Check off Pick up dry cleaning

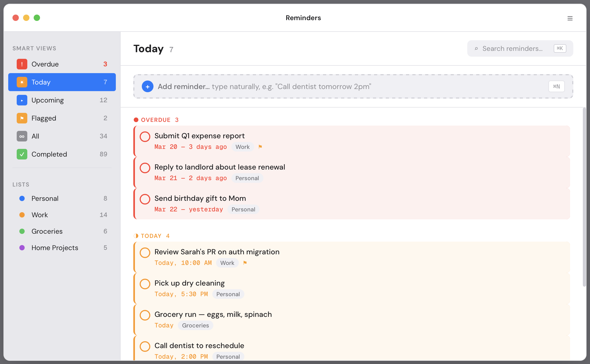(x=145, y=284)
